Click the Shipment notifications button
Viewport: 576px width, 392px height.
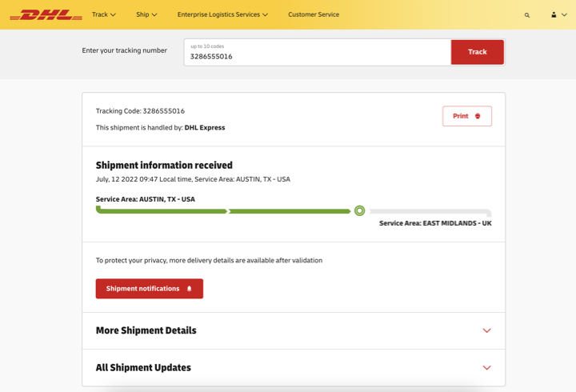click(x=150, y=289)
